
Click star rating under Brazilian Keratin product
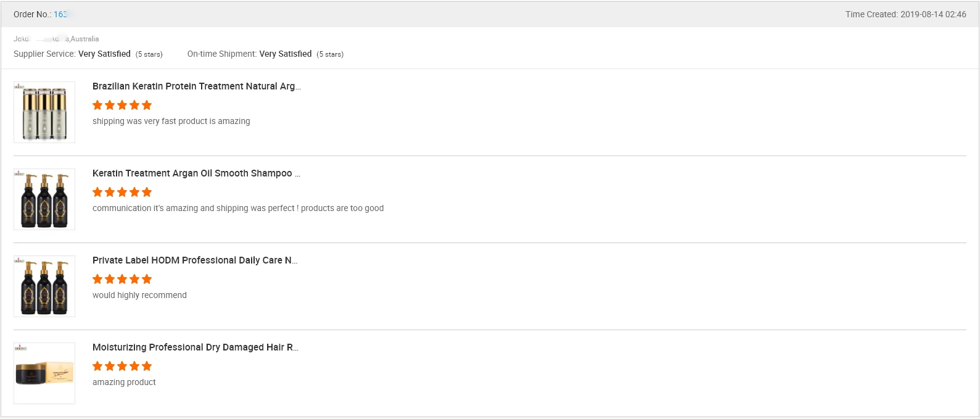(x=122, y=105)
